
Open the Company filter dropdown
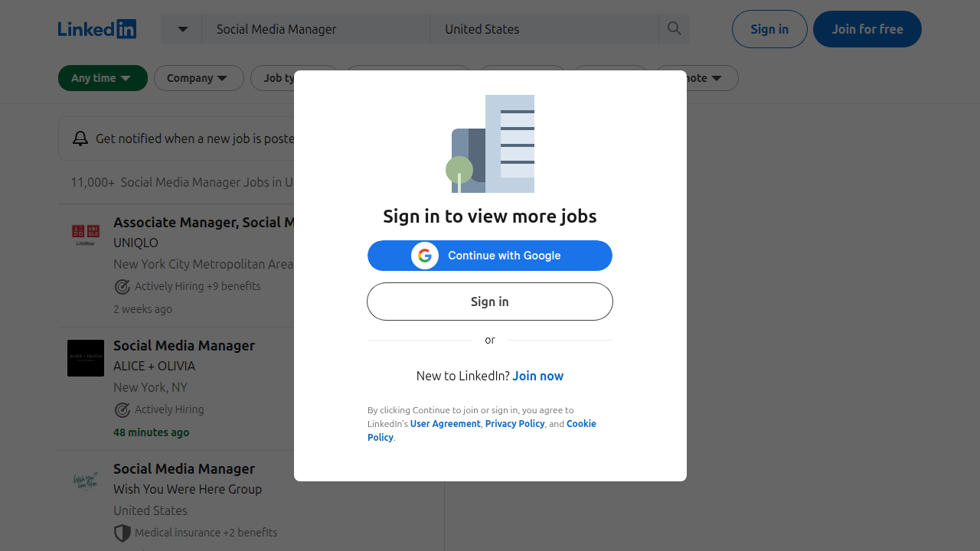[198, 77]
